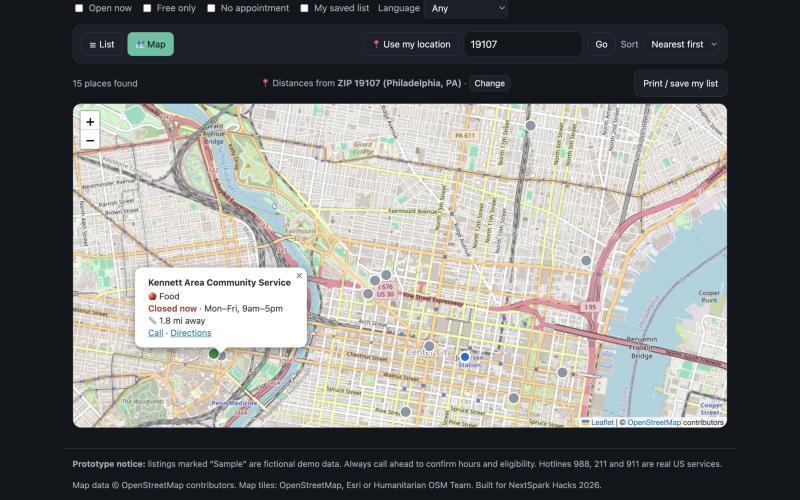The width and height of the screenshot is (800, 500).
Task: Switch to List view
Action: pyautogui.click(x=102, y=44)
